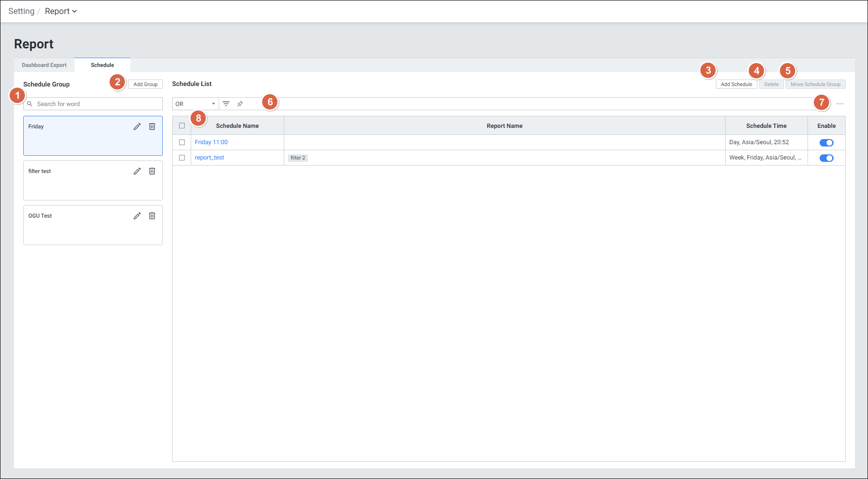Focus the Search for word field
Viewport: 868px width, 479px height.
98,104
